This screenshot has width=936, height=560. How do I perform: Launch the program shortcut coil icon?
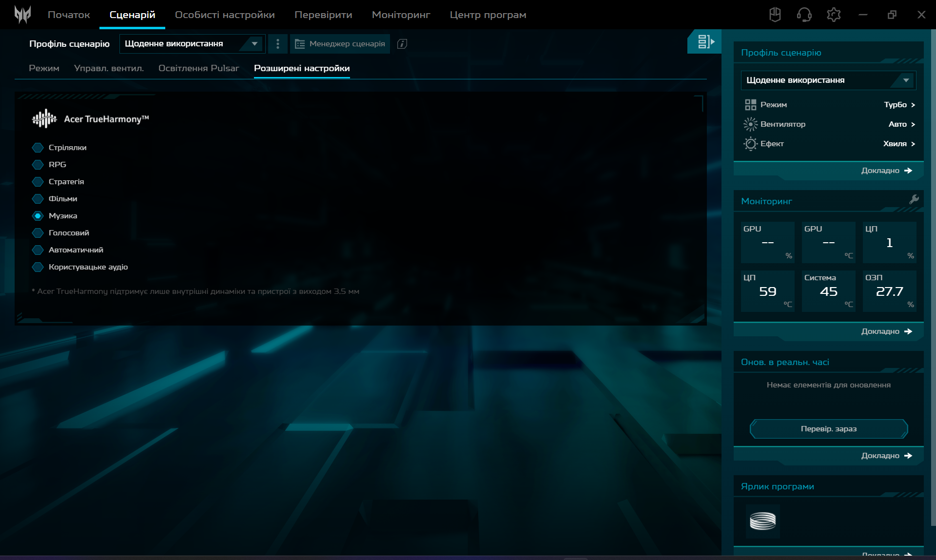(762, 521)
